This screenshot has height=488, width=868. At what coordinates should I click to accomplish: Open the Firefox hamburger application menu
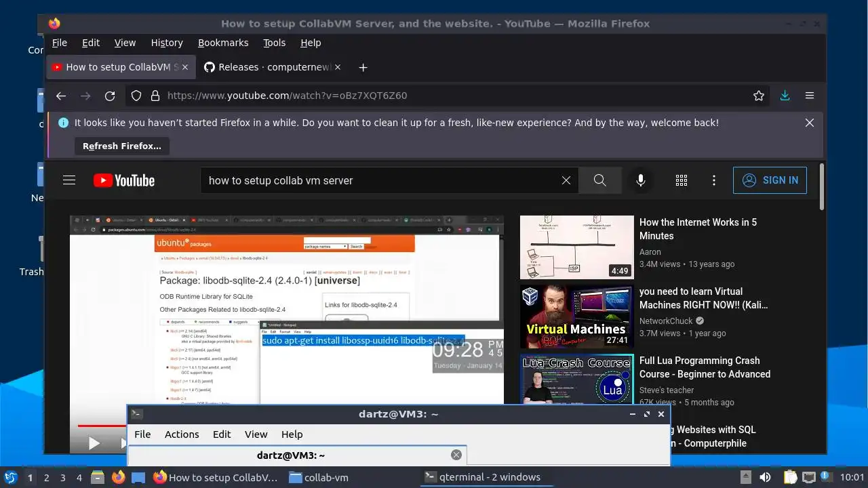(810, 96)
